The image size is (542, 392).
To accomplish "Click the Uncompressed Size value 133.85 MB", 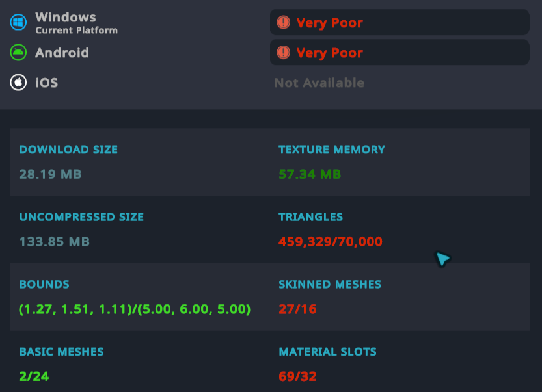I will pyautogui.click(x=54, y=242).
